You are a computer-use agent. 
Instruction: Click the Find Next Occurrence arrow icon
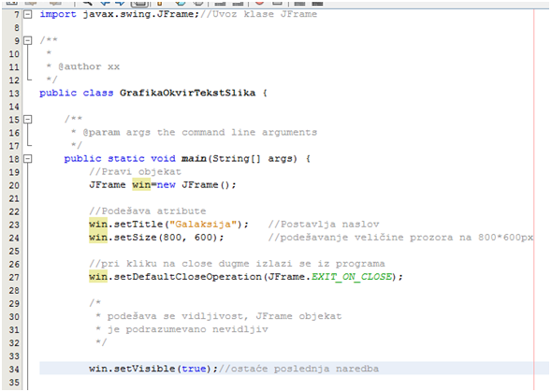[121, 3]
